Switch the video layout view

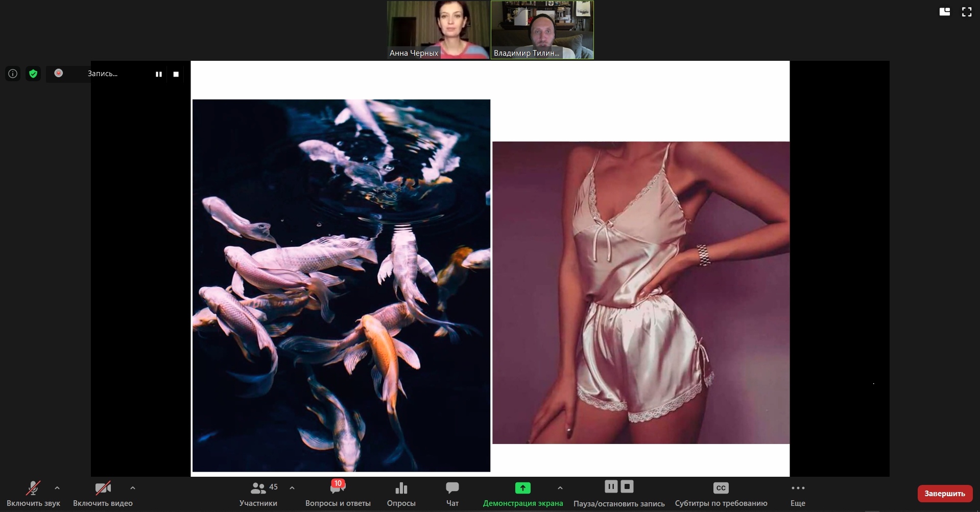pos(945,12)
